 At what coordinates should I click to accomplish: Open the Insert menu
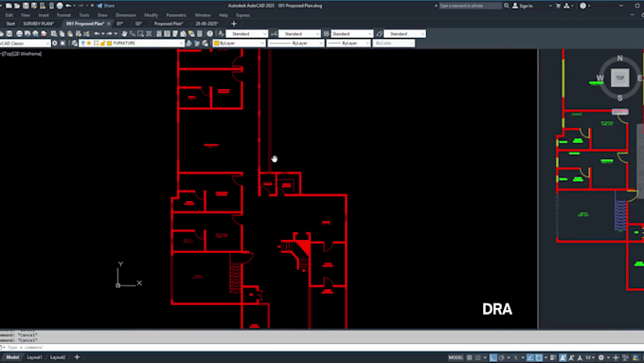[44, 15]
